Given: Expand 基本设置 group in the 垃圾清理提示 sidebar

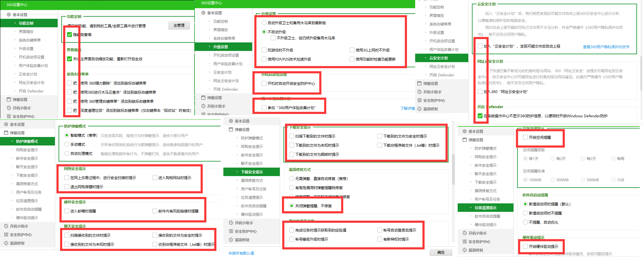Looking at the screenshot, I should pyautogui.click(x=476, y=131).
